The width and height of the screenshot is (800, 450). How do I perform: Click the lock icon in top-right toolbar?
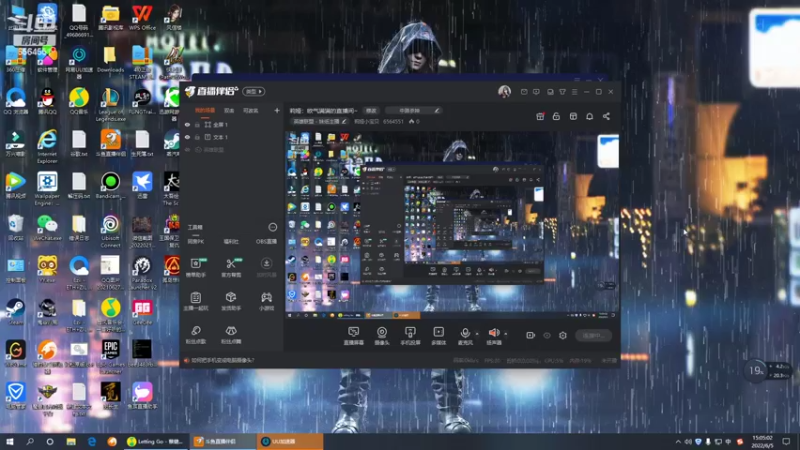click(556, 116)
